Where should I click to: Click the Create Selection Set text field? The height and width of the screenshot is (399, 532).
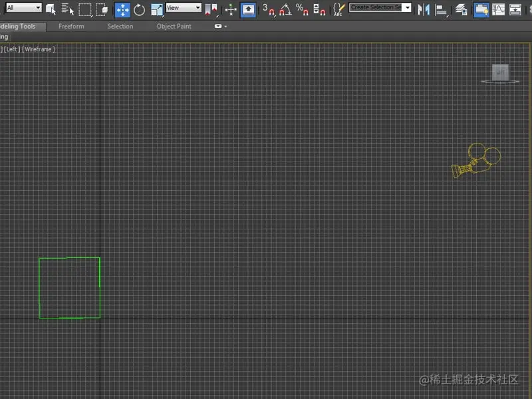pyautogui.click(x=376, y=7)
